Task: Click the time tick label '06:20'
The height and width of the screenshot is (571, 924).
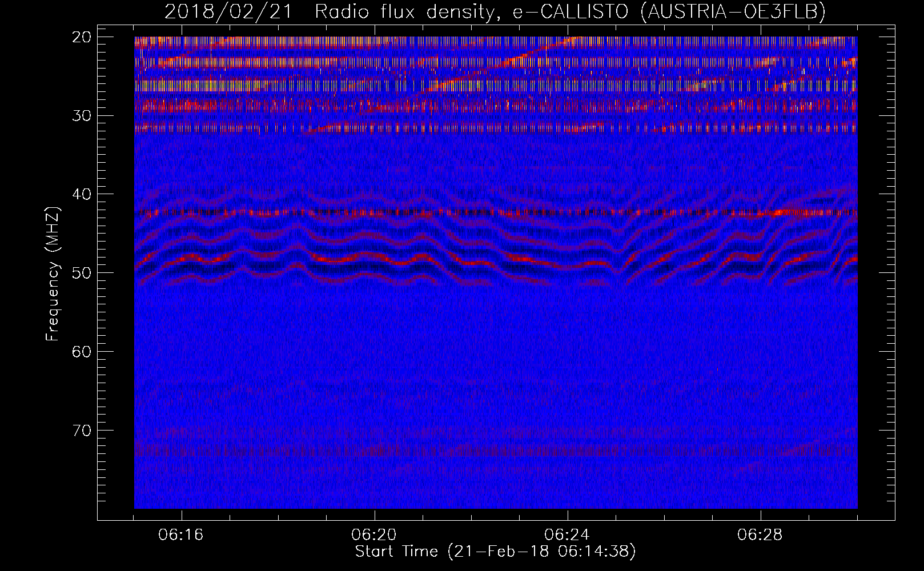Action: click(x=374, y=535)
